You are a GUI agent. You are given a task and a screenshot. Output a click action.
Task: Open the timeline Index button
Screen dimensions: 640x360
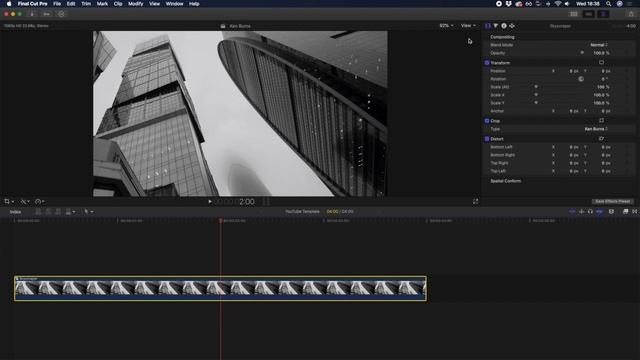tap(15, 211)
